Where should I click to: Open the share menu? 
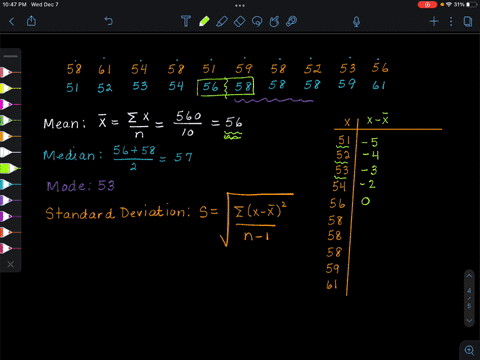(31, 21)
